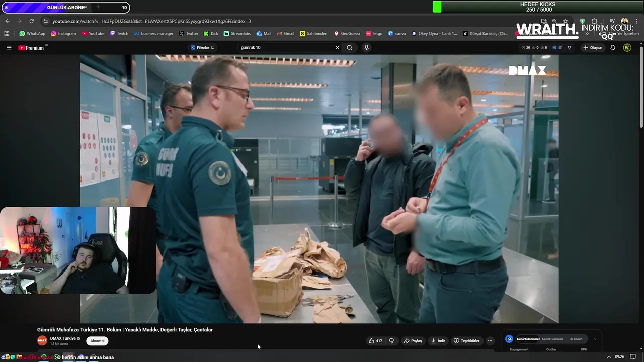
Task: Dislike the video with thumbs down
Action: coord(392,341)
